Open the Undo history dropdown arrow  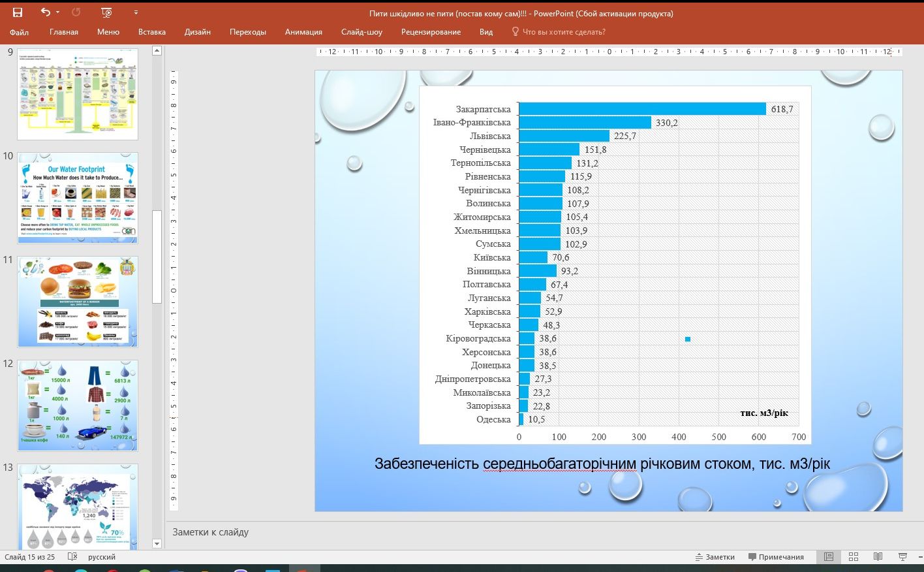[x=58, y=12]
